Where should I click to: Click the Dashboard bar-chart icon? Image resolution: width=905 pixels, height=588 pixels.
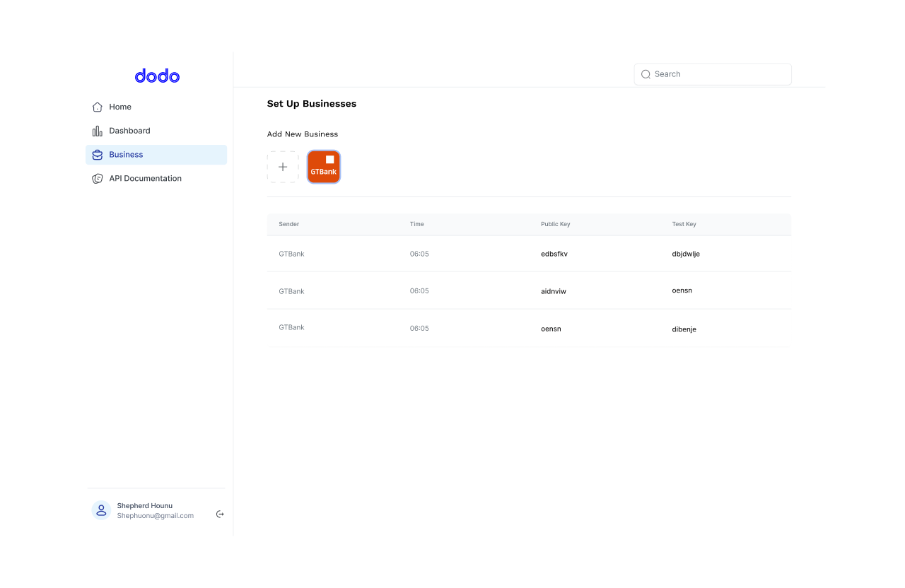tap(98, 131)
